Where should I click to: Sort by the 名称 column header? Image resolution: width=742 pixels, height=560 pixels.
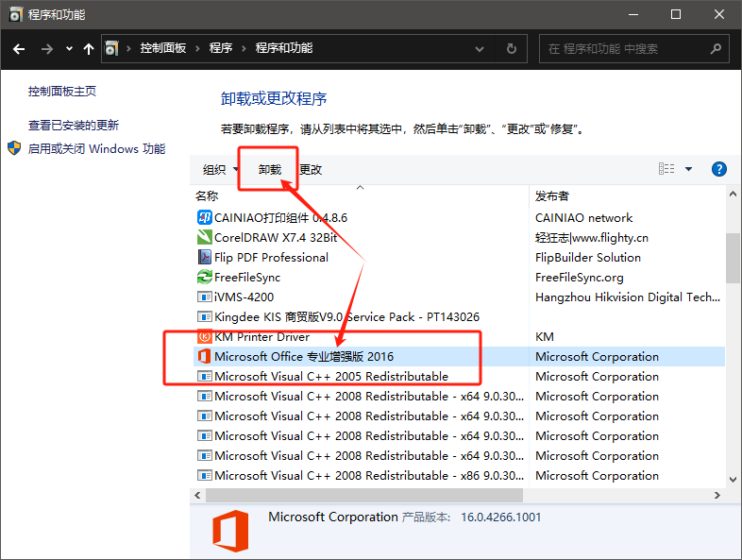coord(207,196)
